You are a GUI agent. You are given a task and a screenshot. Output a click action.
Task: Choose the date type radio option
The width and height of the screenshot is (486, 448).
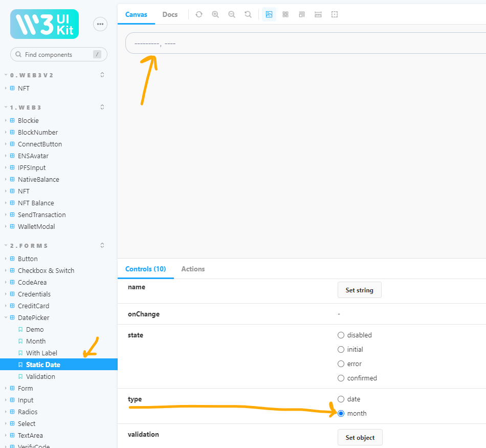(341, 399)
